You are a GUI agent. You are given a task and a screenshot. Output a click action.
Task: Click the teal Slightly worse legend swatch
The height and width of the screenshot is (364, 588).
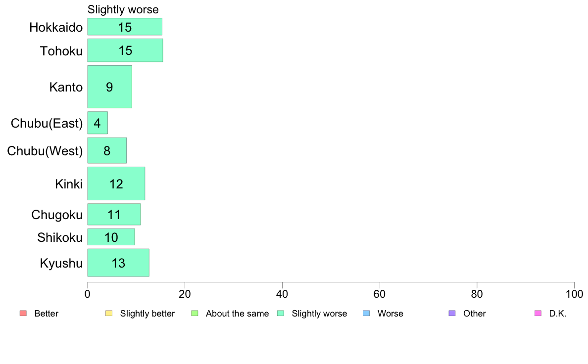coord(281,313)
